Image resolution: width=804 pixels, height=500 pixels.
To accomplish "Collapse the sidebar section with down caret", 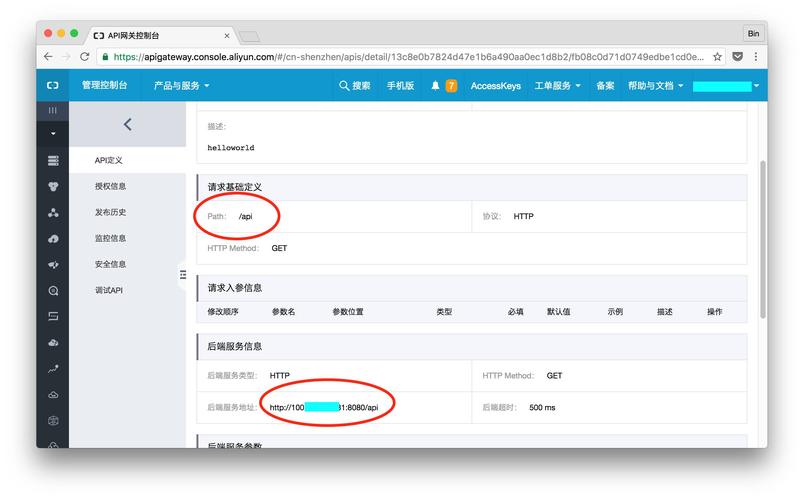I will click(x=53, y=133).
